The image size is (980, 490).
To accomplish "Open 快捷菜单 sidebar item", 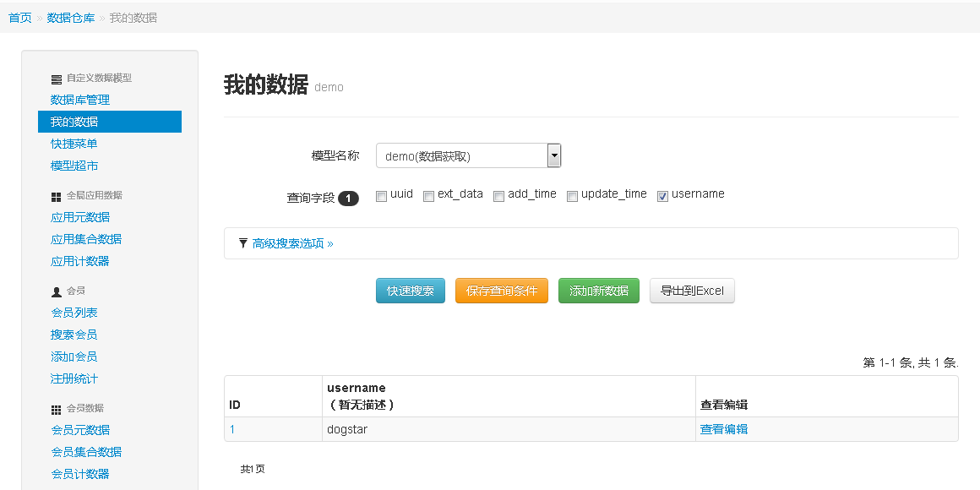I will pos(73,144).
